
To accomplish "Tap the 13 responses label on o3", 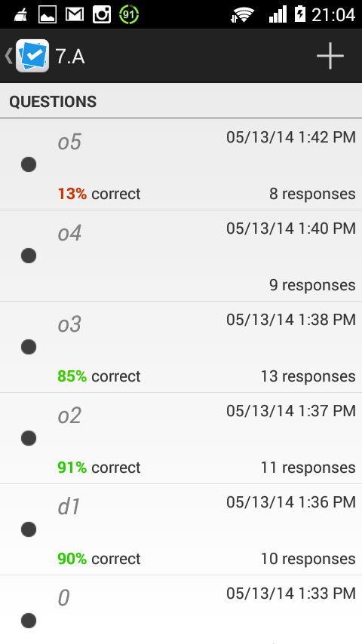I will (x=308, y=376).
